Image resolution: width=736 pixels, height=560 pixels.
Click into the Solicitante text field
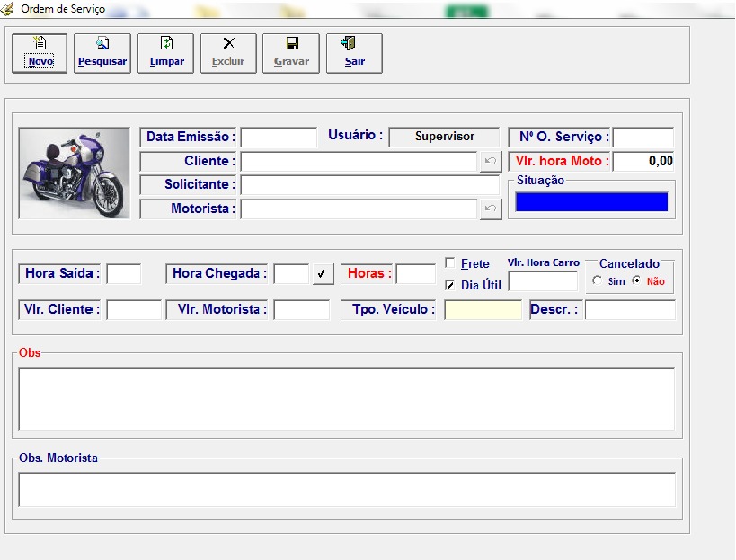pyautogui.click(x=369, y=185)
